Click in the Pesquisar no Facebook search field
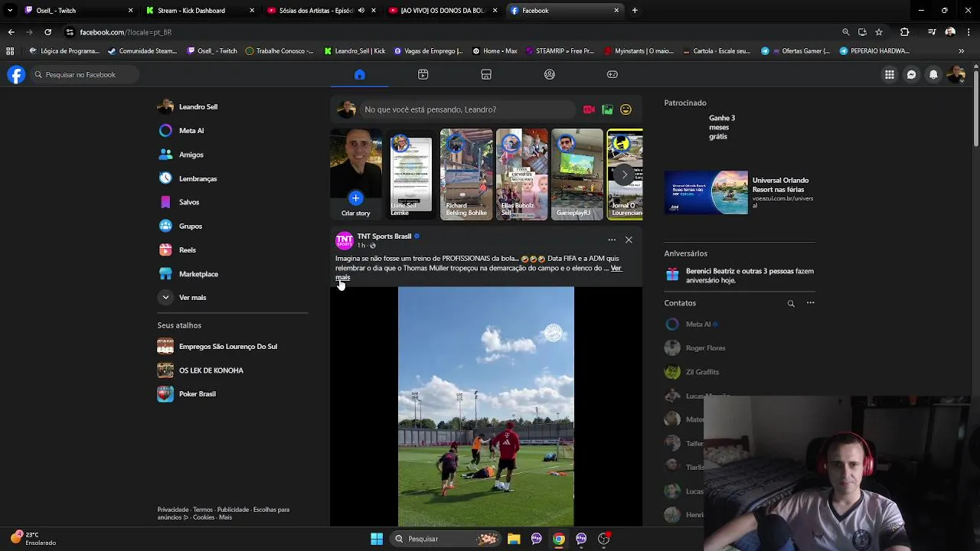 point(85,74)
